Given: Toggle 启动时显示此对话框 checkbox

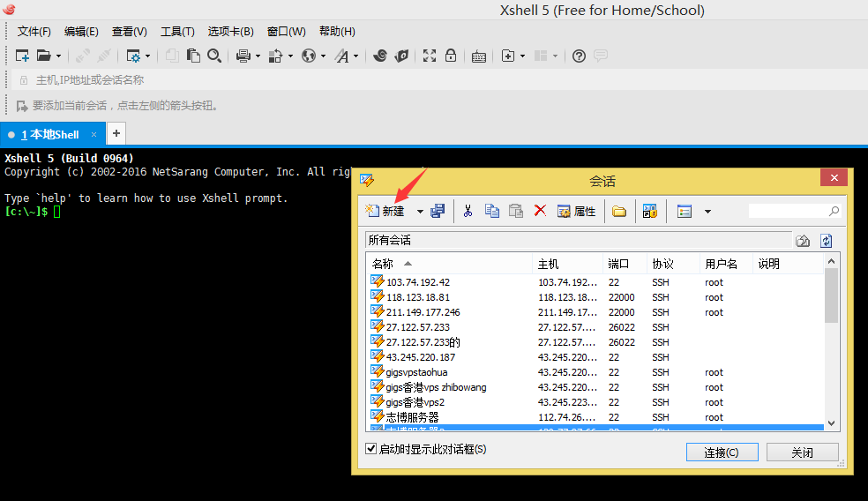Looking at the screenshot, I should (x=371, y=449).
